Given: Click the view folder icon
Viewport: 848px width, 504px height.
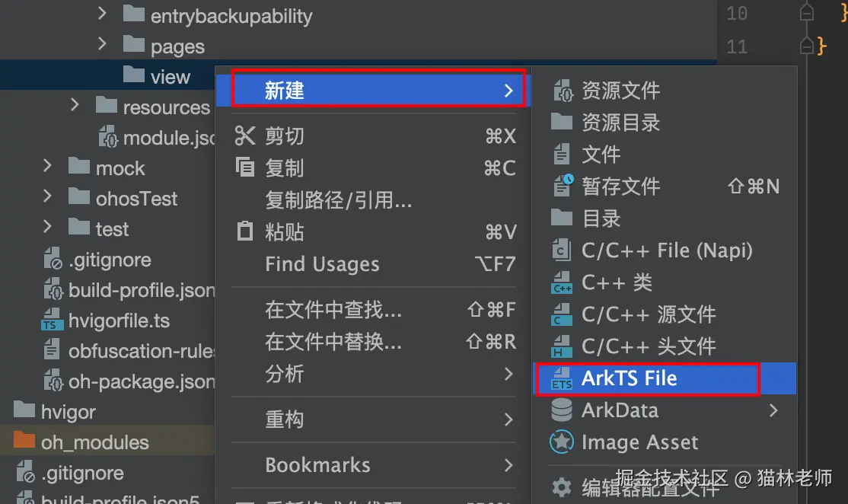Looking at the screenshot, I should point(133,74).
